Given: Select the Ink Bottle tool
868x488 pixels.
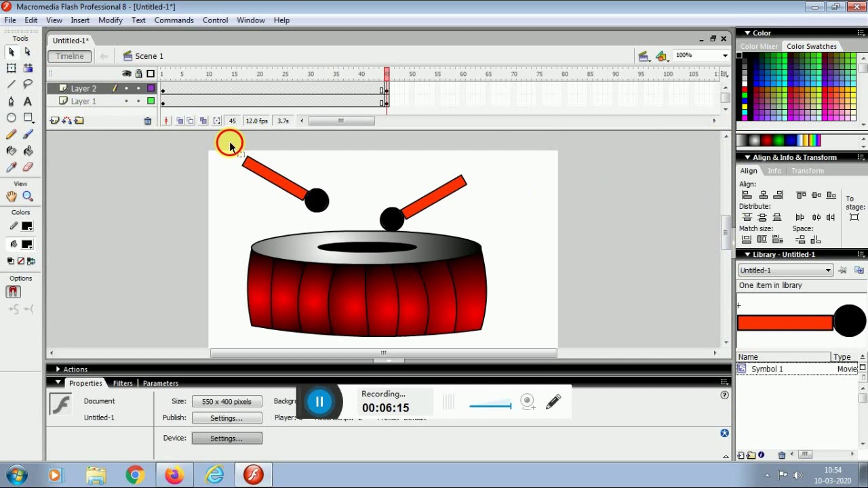Looking at the screenshot, I should pos(12,150).
